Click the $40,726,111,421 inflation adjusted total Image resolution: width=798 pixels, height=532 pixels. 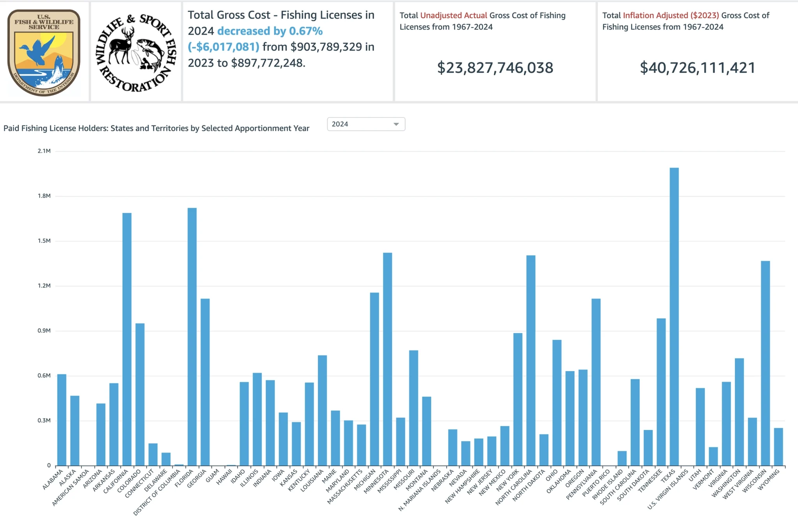[697, 68]
